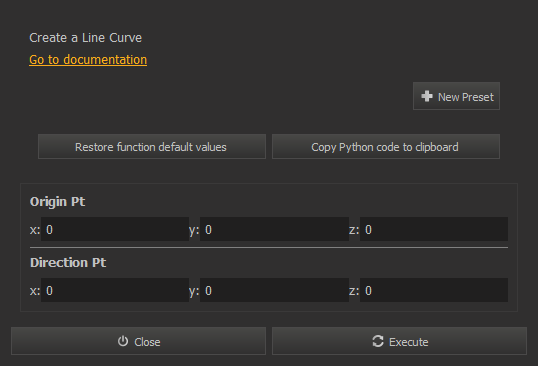Click the Direction Pt section heading

[68, 263]
